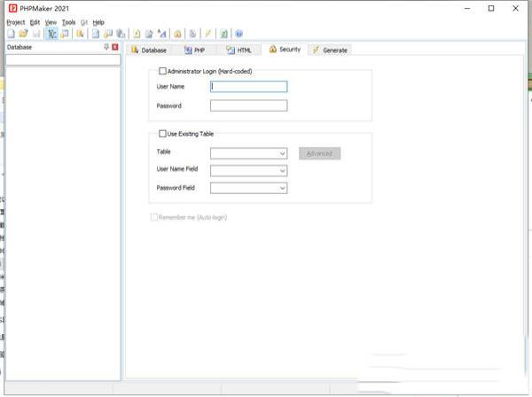Click into the Password text field
This screenshot has width=532, height=397.
[x=248, y=105]
